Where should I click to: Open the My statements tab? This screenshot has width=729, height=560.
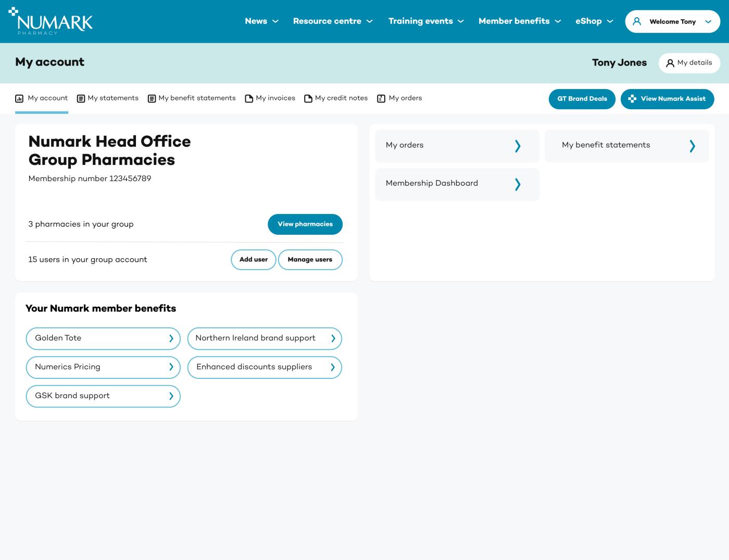108,98
